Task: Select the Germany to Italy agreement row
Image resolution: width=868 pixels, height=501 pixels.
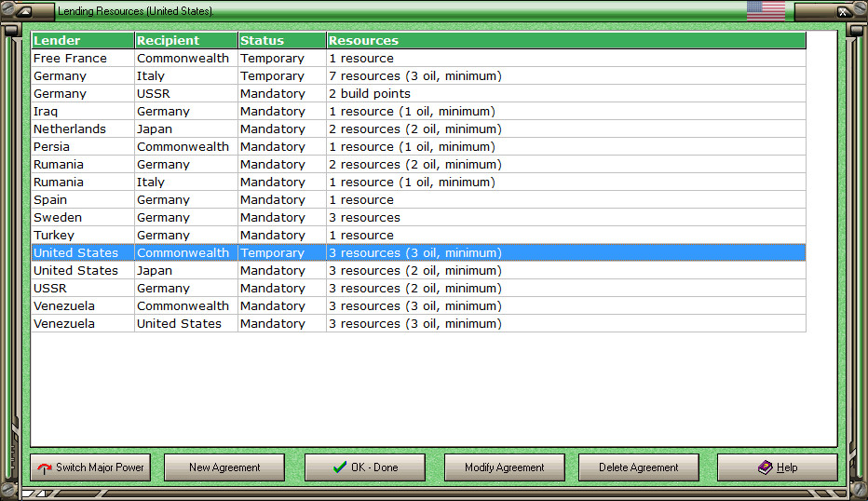Action: click(x=418, y=75)
